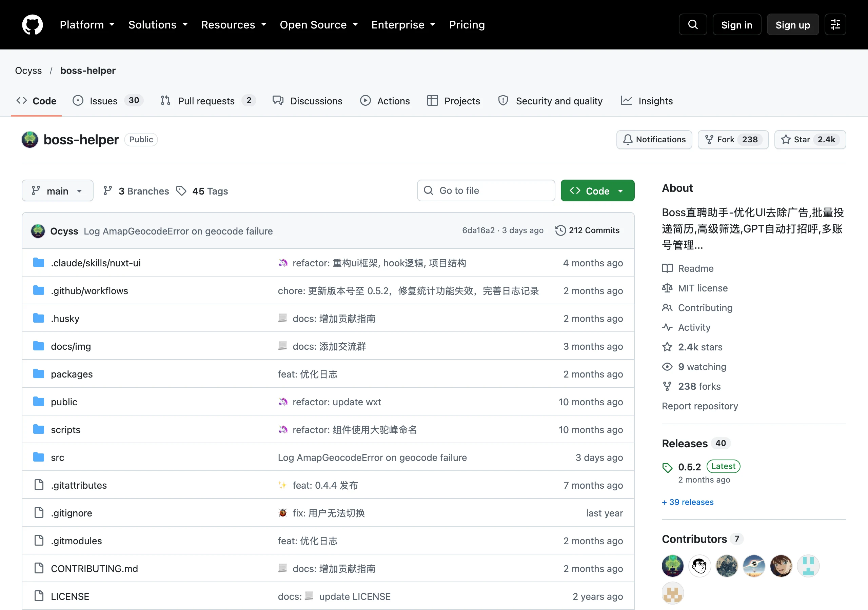This screenshot has width=868, height=610.
Task: Click the Sign in button
Action: [736, 24]
